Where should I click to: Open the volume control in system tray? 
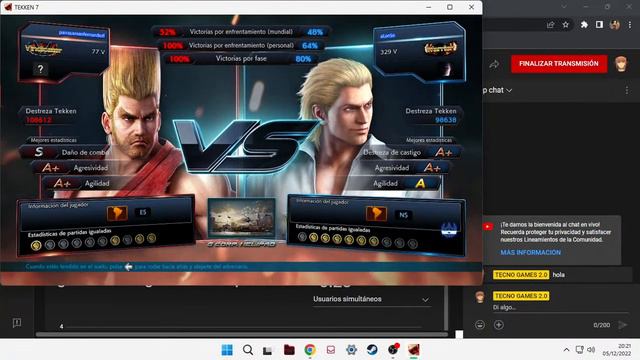[x=591, y=350]
